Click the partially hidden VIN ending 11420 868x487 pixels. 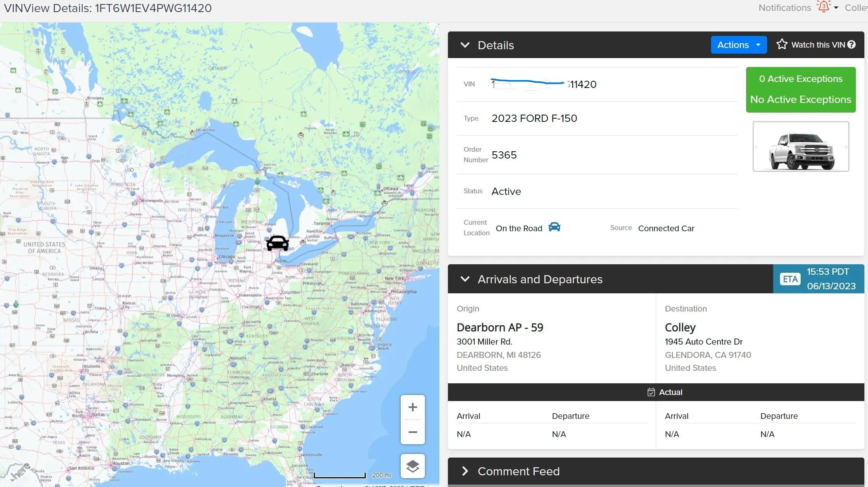tap(544, 84)
